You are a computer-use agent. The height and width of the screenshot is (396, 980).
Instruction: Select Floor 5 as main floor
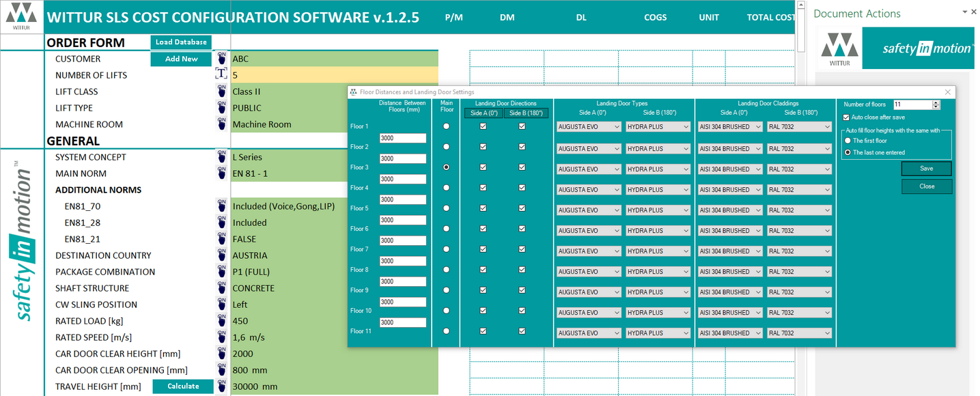point(447,208)
